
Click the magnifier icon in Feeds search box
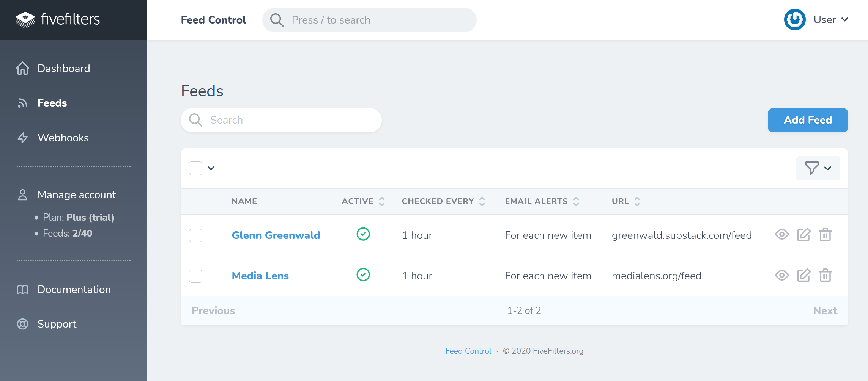(195, 120)
